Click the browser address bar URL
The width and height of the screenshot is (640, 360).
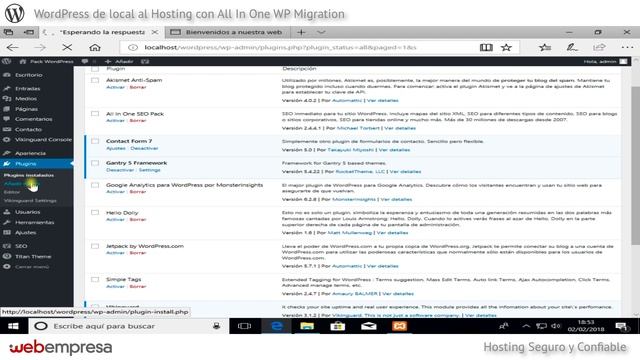pyautogui.click(x=280, y=48)
